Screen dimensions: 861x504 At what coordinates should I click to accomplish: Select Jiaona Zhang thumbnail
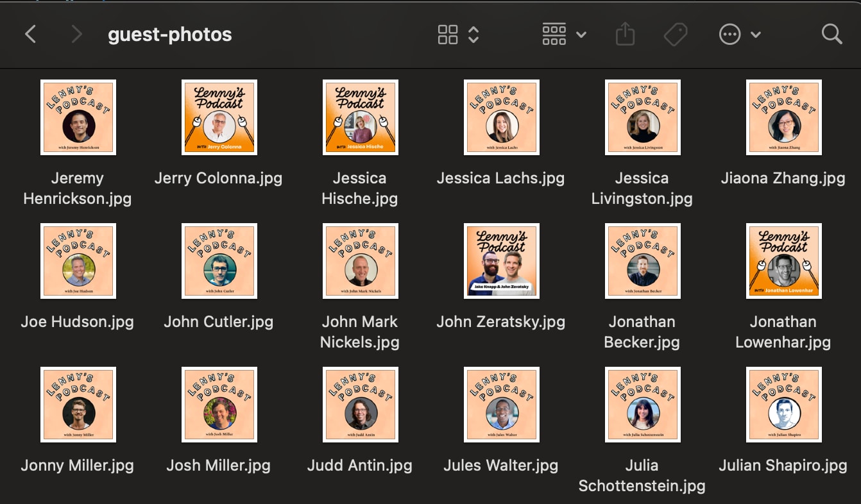(784, 117)
